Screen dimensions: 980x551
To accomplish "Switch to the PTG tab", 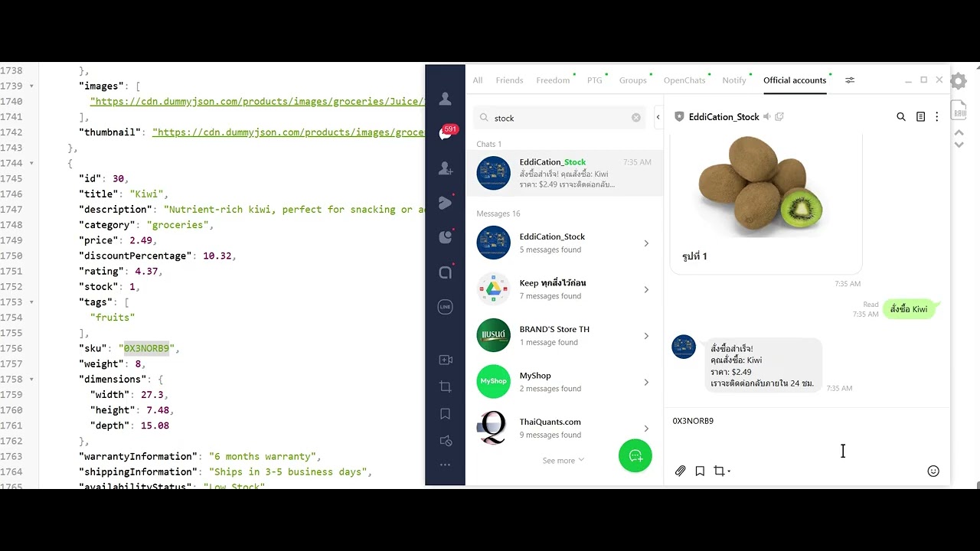I will [x=594, y=80].
